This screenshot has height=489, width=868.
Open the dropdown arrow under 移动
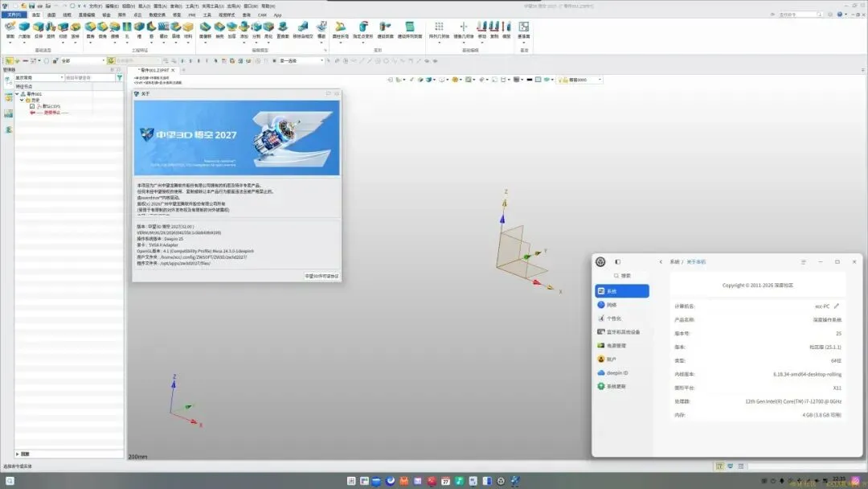(x=482, y=43)
